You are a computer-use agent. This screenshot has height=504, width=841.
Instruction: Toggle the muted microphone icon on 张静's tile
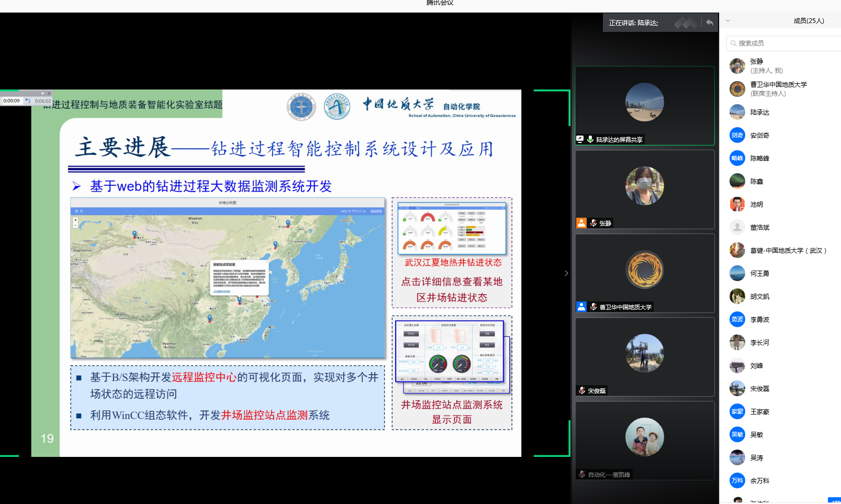tap(593, 223)
